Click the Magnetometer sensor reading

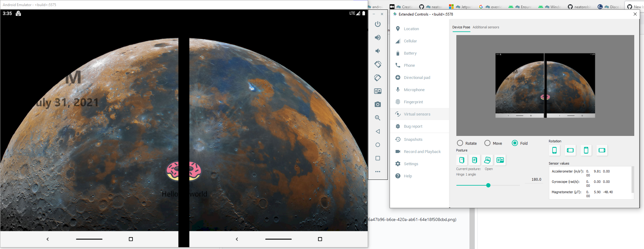[582, 194]
